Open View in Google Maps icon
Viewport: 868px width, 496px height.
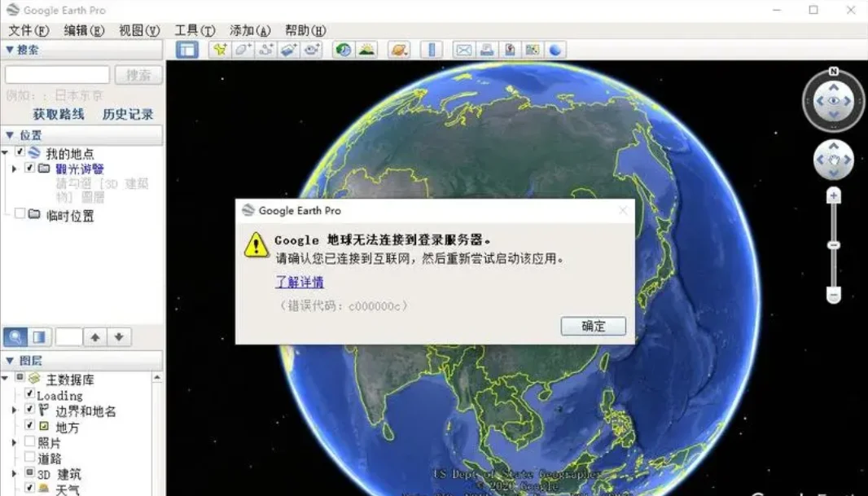click(532, 50)
